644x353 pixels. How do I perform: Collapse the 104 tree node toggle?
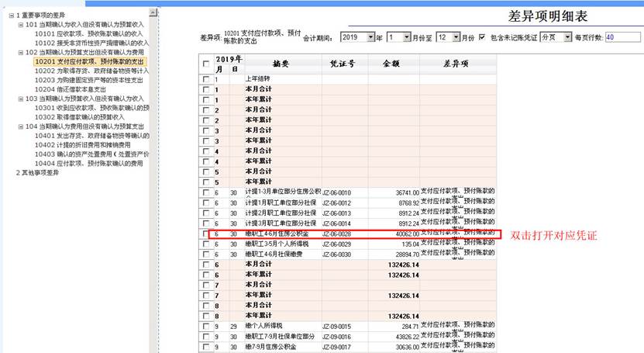(20, 126)
